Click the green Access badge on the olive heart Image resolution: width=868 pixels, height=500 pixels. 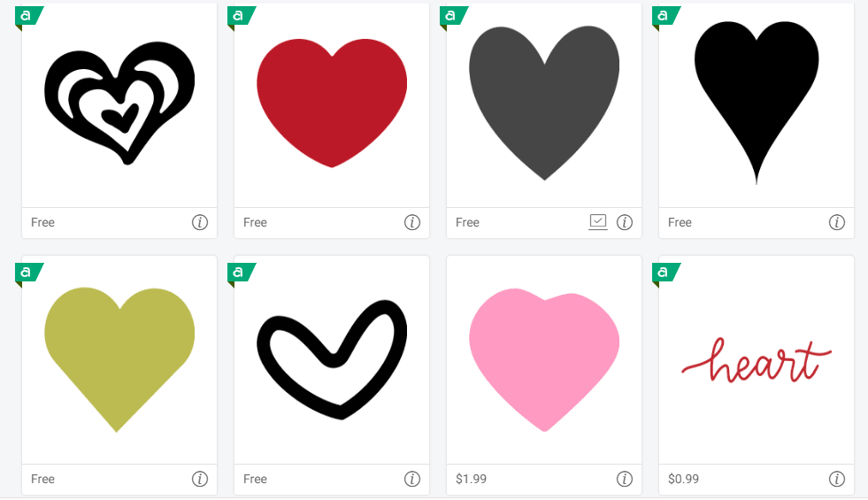click(x=28, y=273)
